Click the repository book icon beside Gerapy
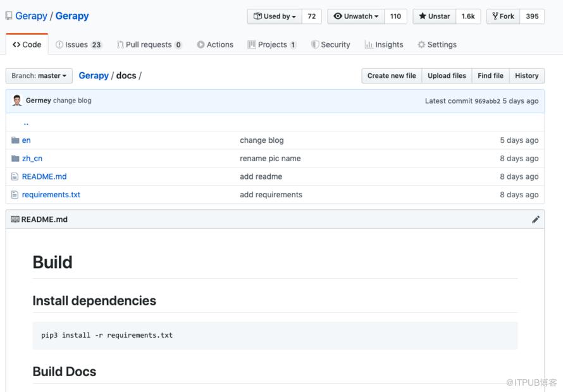563x392 pixels. pyautogui.click(x=9, y=16)
